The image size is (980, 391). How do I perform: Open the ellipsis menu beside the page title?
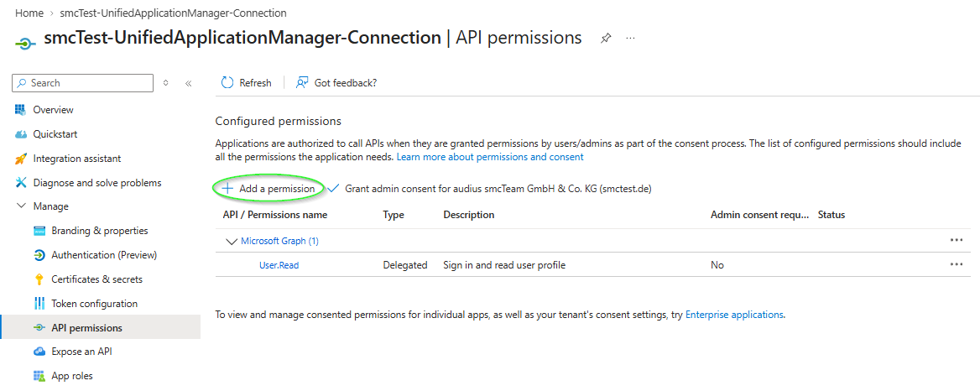631,38
